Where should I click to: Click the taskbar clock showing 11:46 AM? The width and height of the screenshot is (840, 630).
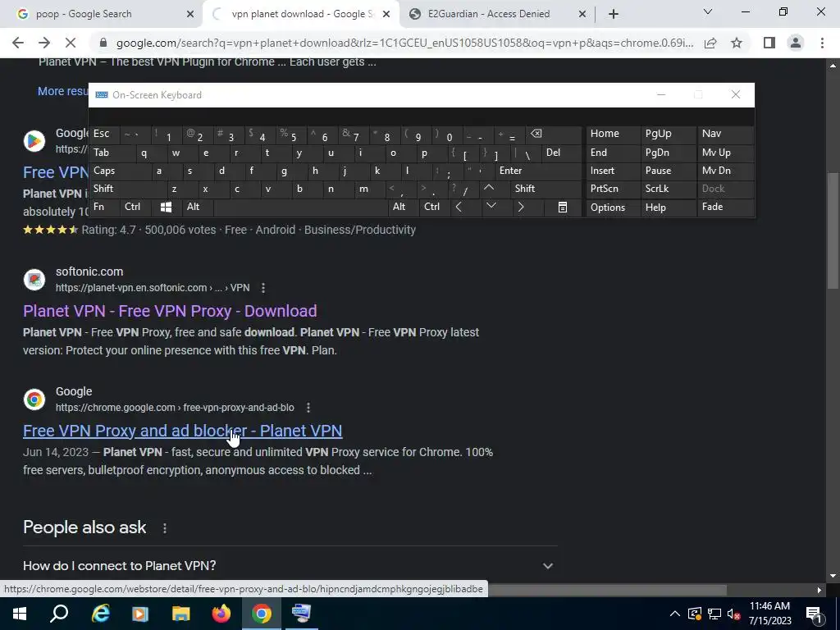pos(769,614)
